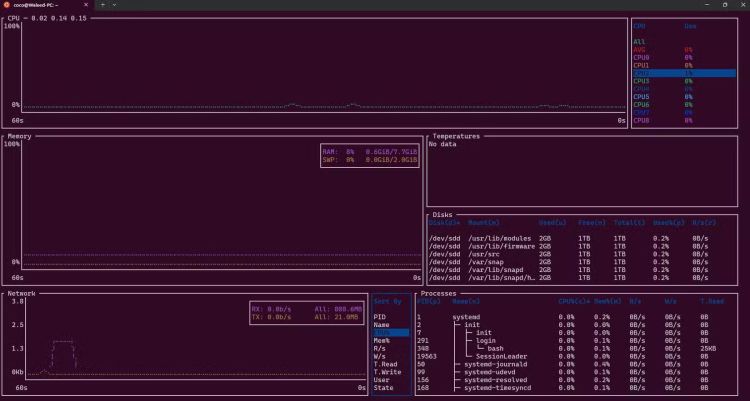Click the Name(n) process column header
The width and height of the screenshot is (750, 401).
point(466,301)
